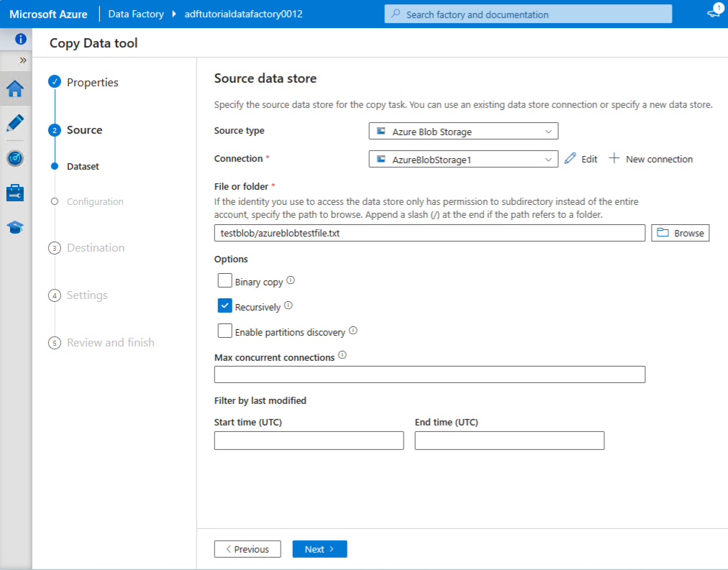
Task: Click Search factory and documentation box
Action: [x=528, y=14]
